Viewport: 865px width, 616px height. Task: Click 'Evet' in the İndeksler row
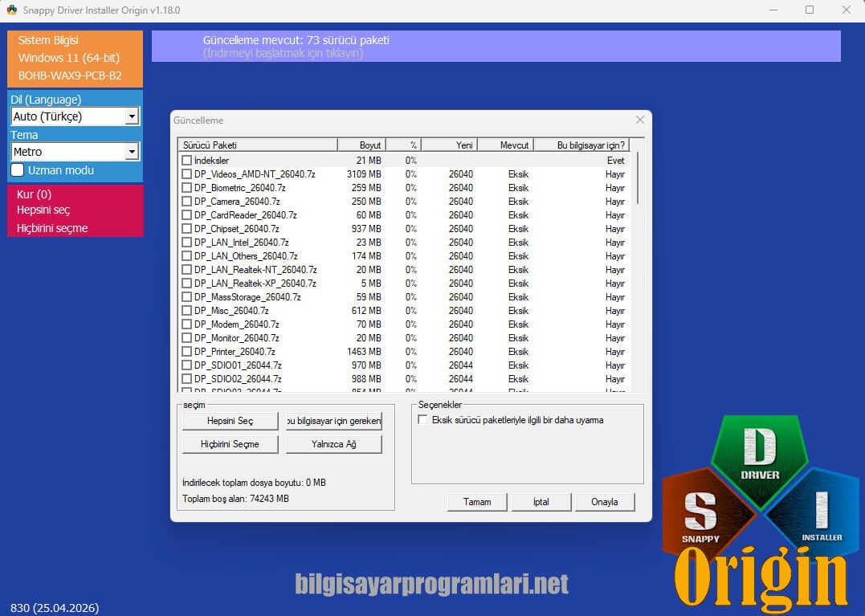(616, 161)
